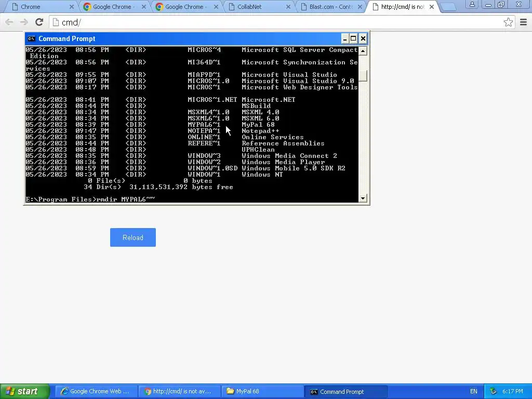Click the 'Notepad++' directory entry
The image size is (532, 399).
tap(260, 130)
